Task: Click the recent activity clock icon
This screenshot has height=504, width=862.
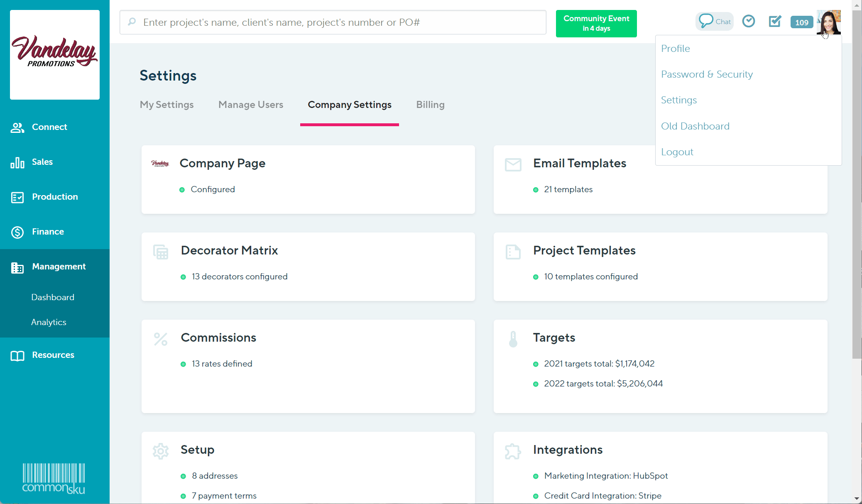Action: tap(748, 21)
